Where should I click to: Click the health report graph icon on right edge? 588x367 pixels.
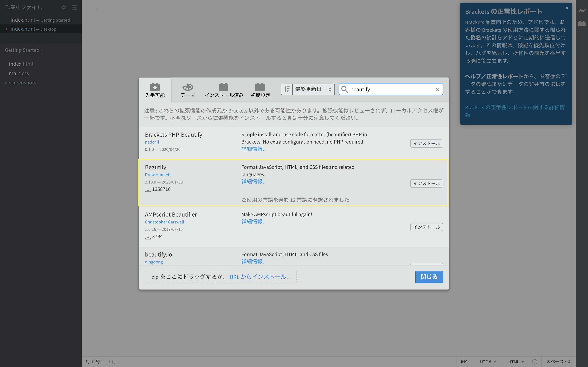(582, 11)
